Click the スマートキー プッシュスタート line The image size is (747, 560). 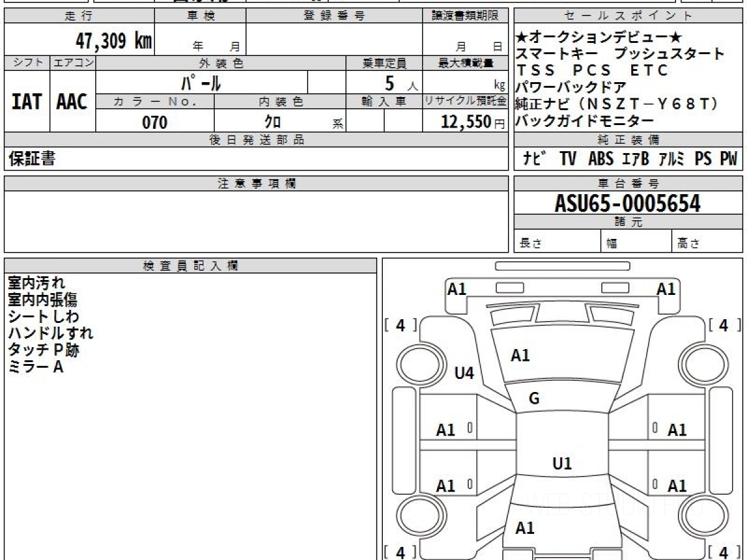tap(621, 54)
